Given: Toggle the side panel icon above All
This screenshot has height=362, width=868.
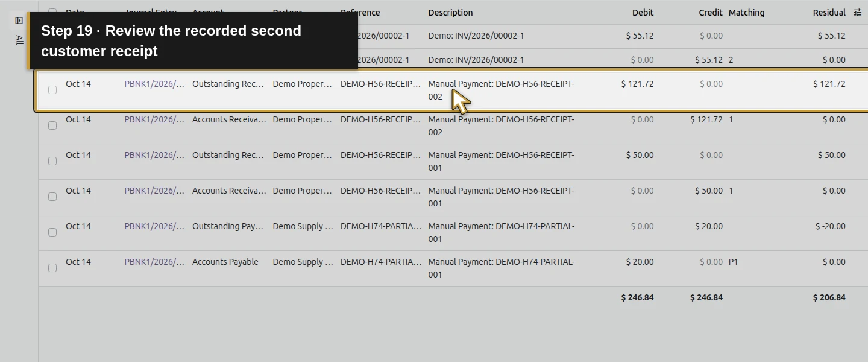Looking at the screenshot, I should click(19, 21).
